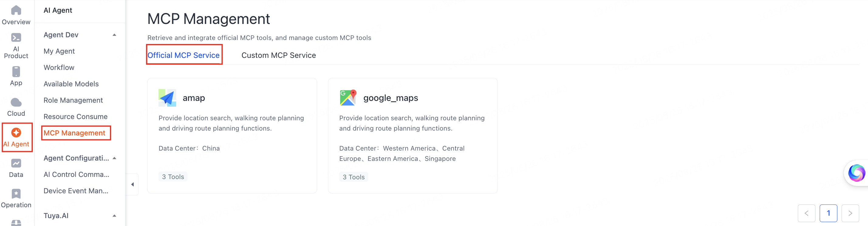Open the Overview home icon

click(x=16, y=10)
